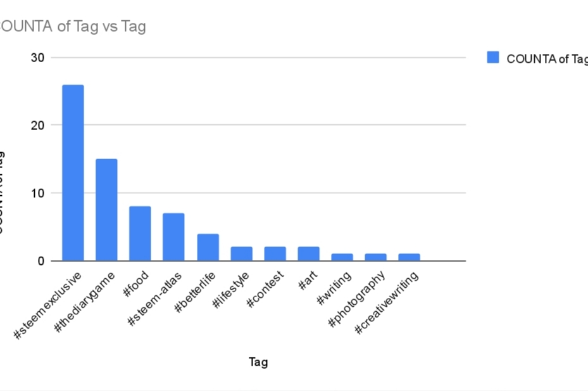The height and width of the screenshot is (391, 588).
Task: Select the #photography axis label
Action: coord(356,299)
